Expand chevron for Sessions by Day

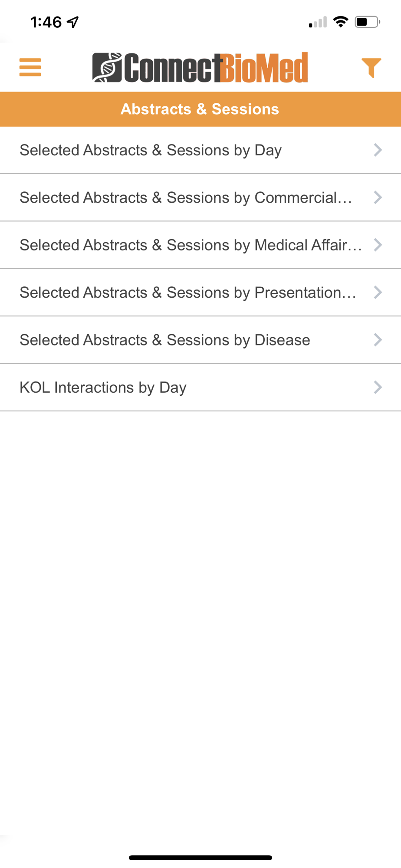pos(378,150)
